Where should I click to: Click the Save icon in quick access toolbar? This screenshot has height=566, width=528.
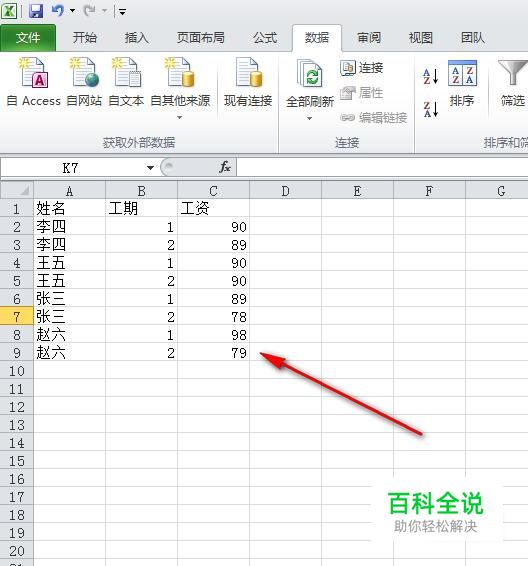[36, 11]
